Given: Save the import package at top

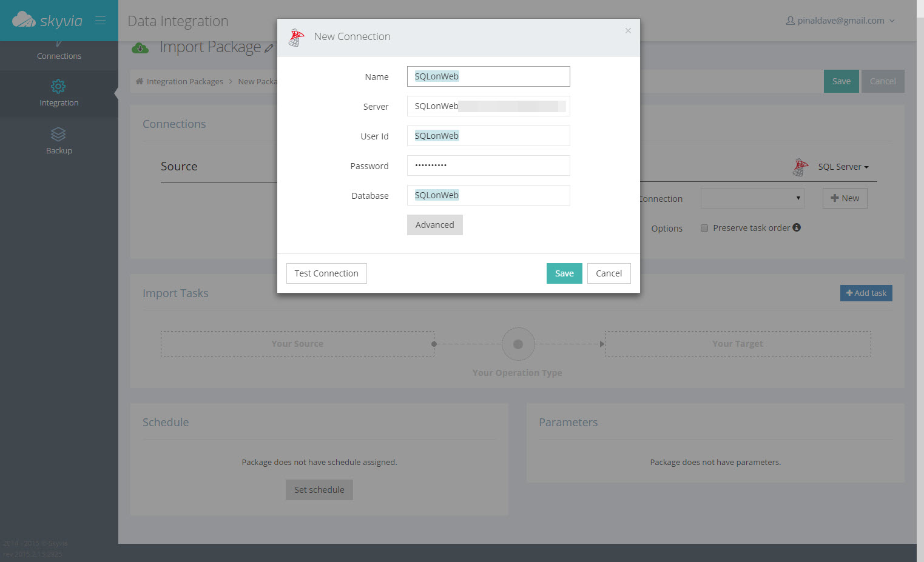Looking at the screenshot, I should [841, 81].
